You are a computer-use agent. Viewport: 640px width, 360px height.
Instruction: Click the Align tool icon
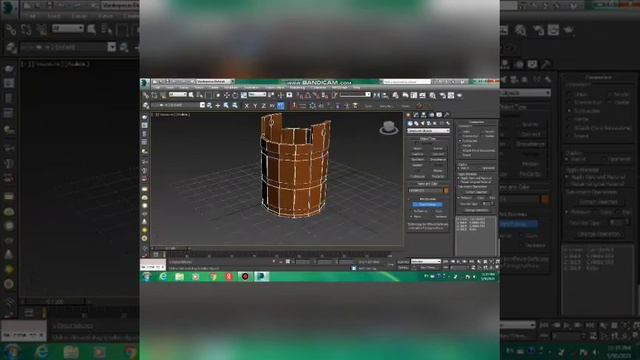click(x=384, y=95)
